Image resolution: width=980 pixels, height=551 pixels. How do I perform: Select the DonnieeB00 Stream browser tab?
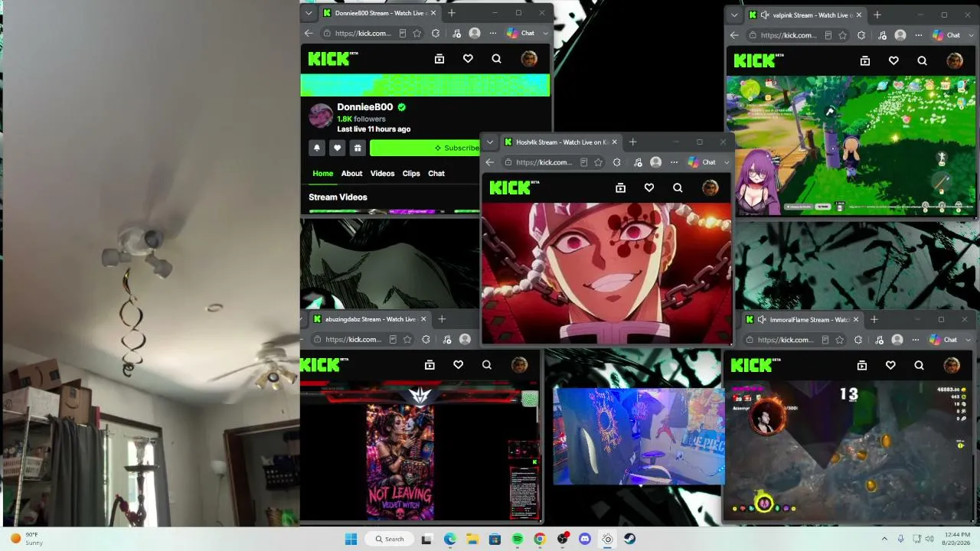point(379,13)
